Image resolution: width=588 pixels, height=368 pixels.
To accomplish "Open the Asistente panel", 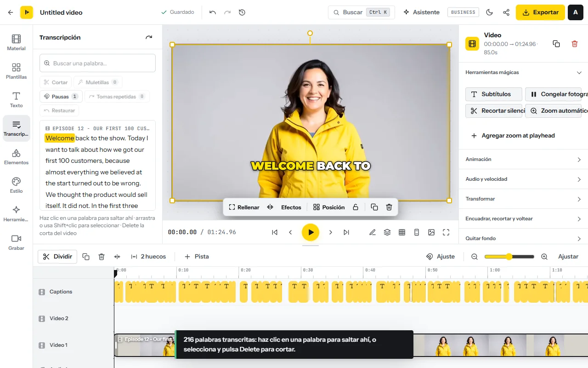I will click(421, 12).
